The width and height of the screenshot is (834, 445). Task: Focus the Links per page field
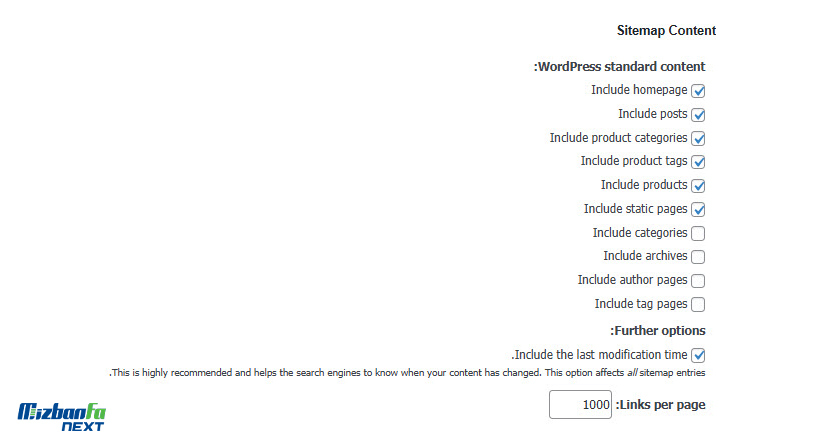(x=580, y=405)
